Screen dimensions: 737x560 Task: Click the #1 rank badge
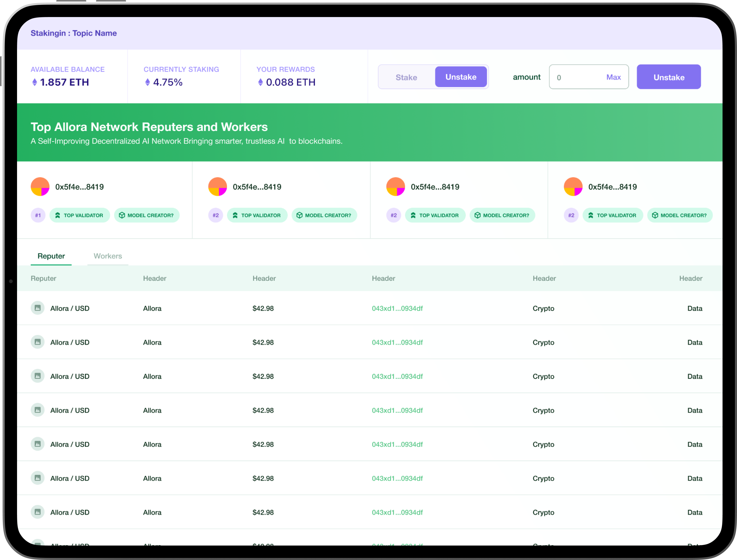[38, 215]
